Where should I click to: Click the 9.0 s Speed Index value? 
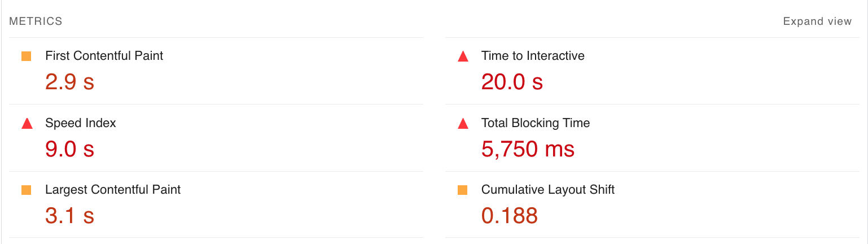tap(69, 150)
